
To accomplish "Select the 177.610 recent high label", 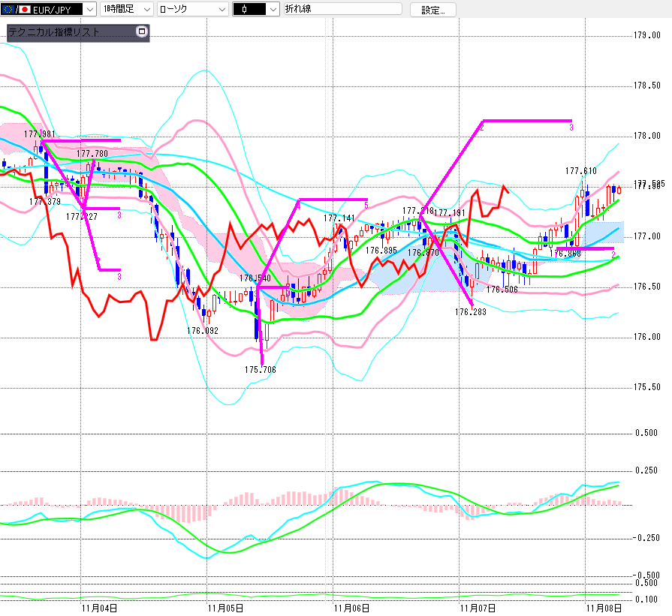I will 580,171.
